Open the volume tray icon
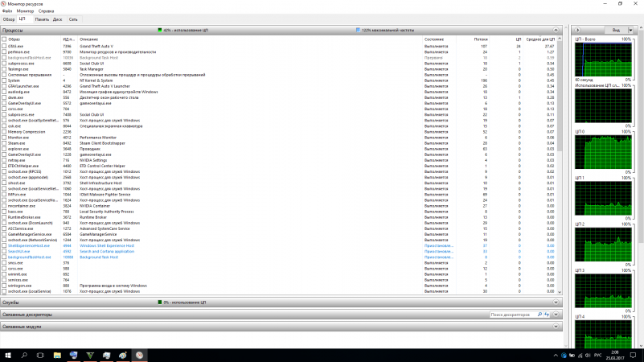Image resolution: width=644 pixels, height=362 pixels. (588, 356)
